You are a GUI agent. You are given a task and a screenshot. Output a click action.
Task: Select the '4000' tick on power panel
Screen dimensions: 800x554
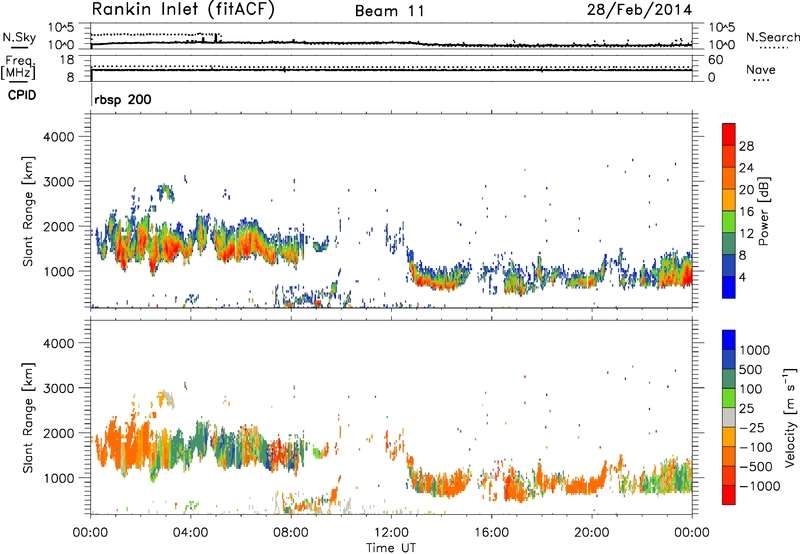coord(58,137)
